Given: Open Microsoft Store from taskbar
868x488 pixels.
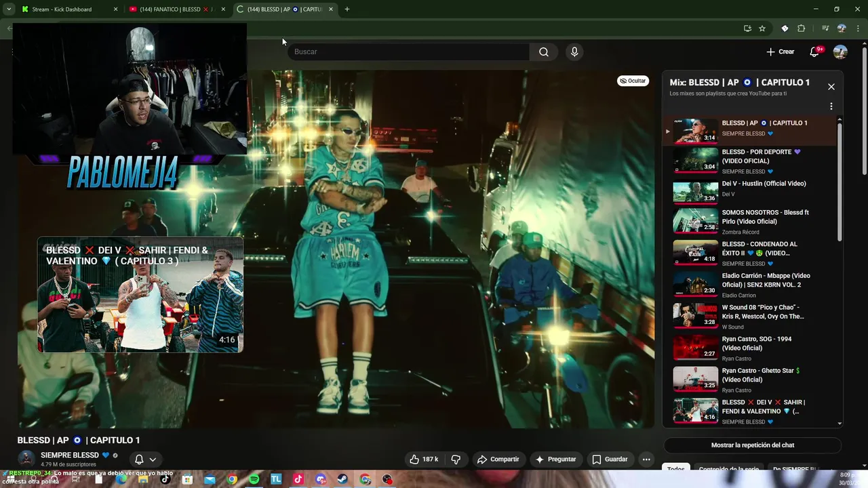Looking at the screenshot, I should tap(187, 479).
